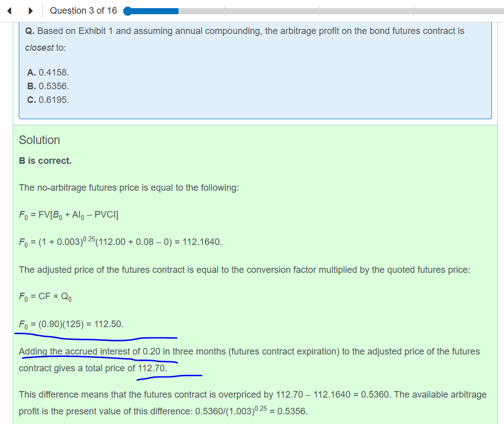
Task: Choose answer option B. 0.5356
Action: pyautogui.click(x=48, y=86)
